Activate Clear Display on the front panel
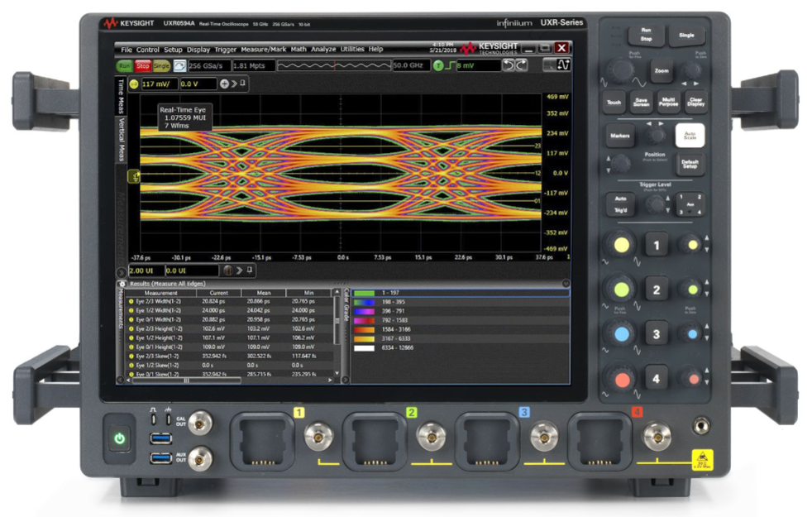This screenshot has height=517, width=812. click(697, 103)
